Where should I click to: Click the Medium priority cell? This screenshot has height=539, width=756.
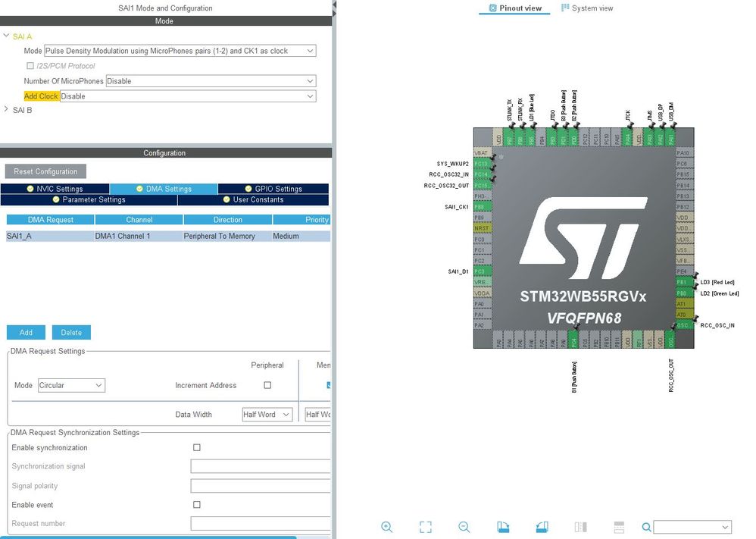pyautogui.click(x=301, y=236)
